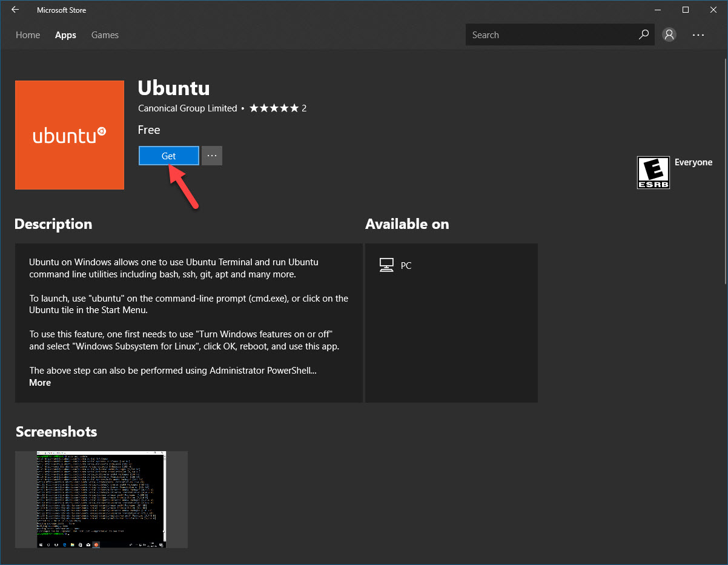Switch to the Home tab
The width and height of the screenshot is (728, 565).
[x=27, y=35]
